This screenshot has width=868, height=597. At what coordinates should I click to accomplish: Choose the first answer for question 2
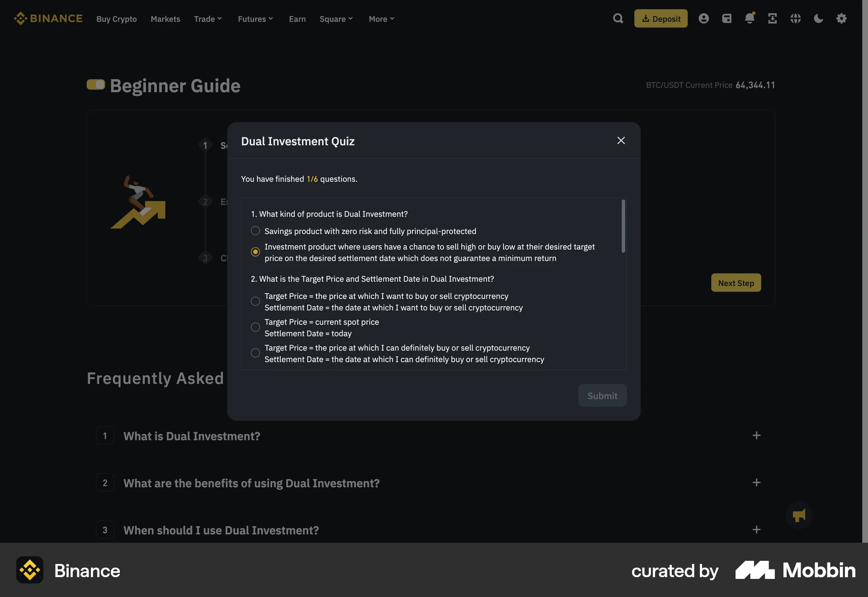tap(255, 301)
